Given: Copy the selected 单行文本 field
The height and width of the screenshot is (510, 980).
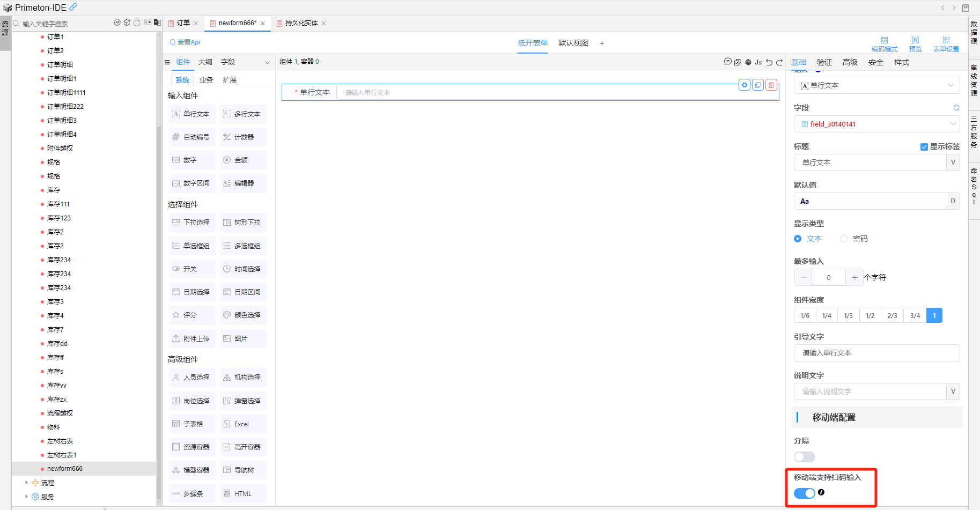Looking at the screenshot, I should tap(758, 85).
